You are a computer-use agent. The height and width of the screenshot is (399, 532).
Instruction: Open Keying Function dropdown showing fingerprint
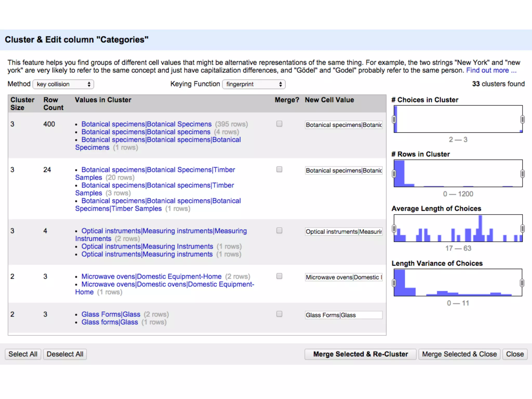(254, 84)
